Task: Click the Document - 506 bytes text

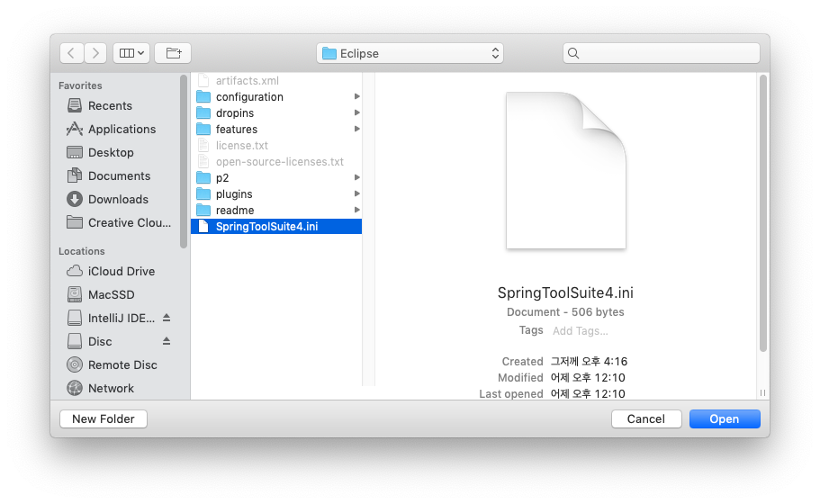Action: tap(565, 312)
